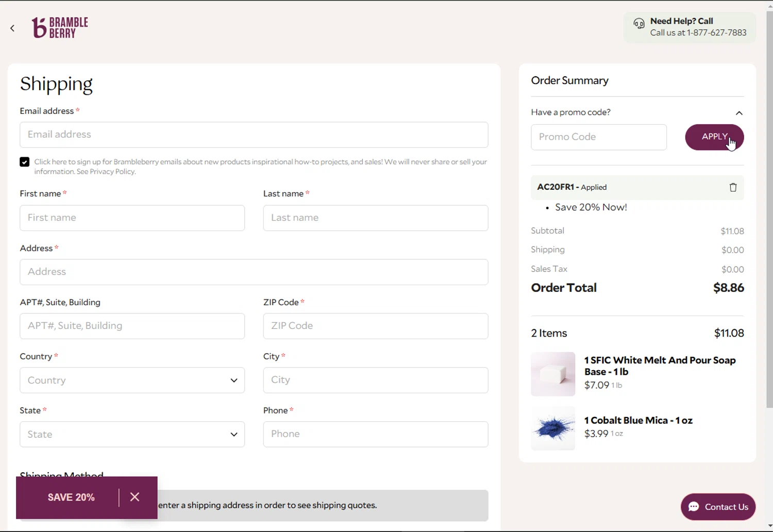Image resolution: width=773 pixels, height=532 pixels.
Task: Focus the Last name input field
Action: click(376, 218)
